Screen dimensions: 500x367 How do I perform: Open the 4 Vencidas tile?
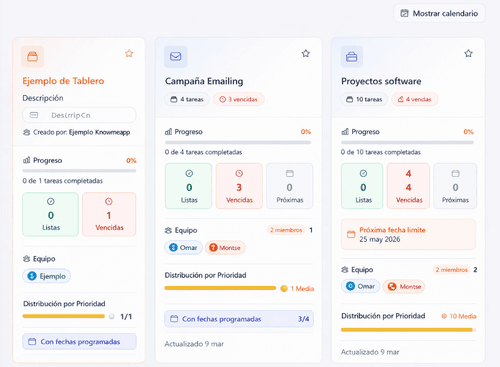(408, 186)
